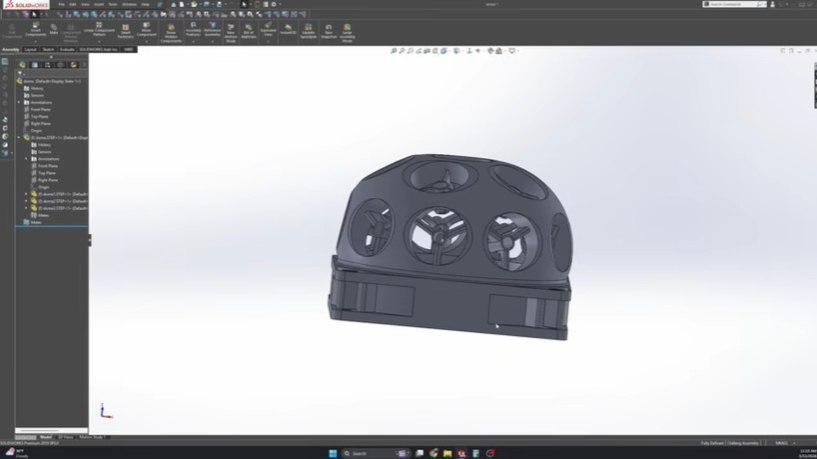Open Linear Component Pattern tool
817x459 pixels.
(x=99, y=29)
